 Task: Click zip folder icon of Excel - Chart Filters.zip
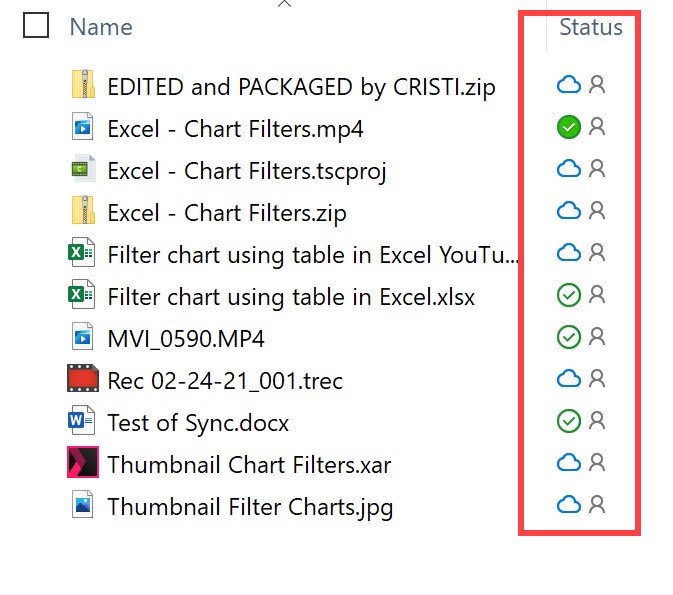pyautogui.click(x=83, y=210)
